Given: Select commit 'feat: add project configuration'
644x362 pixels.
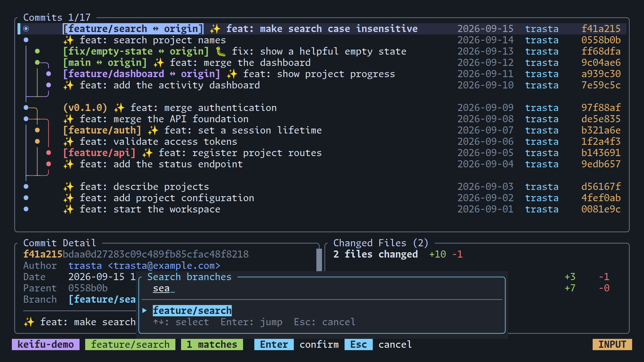Looking at the screenshot, I should [x=322, y=198].
